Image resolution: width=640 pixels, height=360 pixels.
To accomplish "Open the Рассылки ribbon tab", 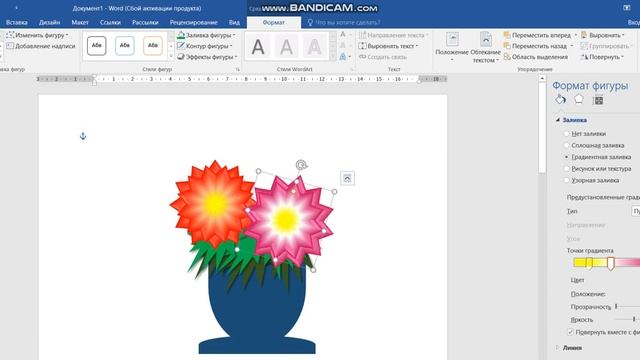I will click(x=145, y=22).
